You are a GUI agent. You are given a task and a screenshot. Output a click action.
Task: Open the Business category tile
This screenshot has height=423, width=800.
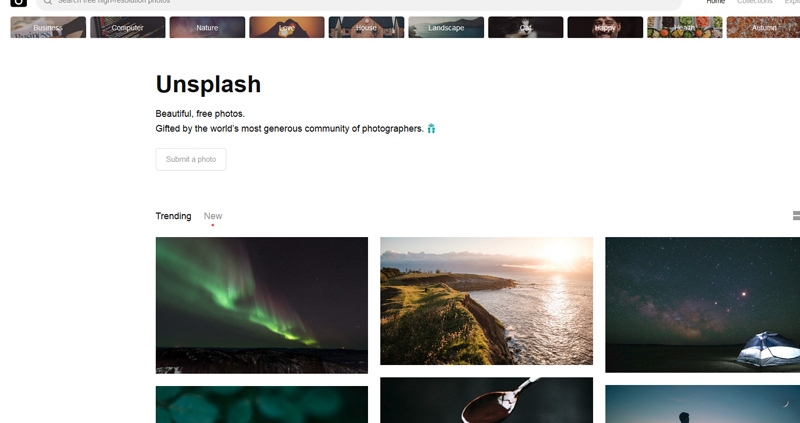(x=48, y=28)
